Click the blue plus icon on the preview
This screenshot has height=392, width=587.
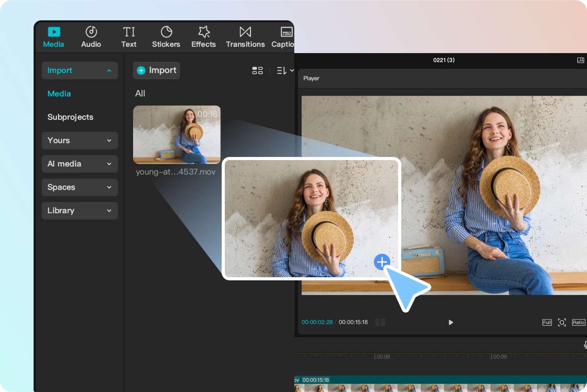382,262
